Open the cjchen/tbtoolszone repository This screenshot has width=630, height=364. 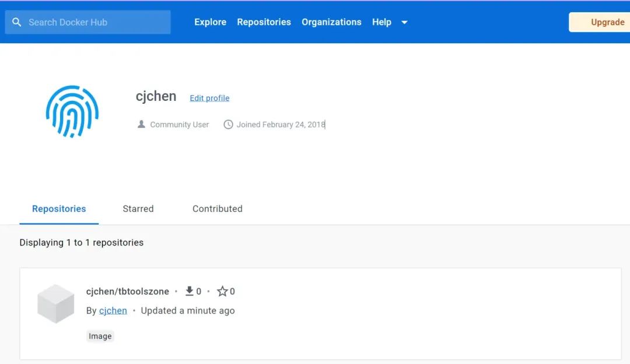pyautogui.click(x=127, y=291)
